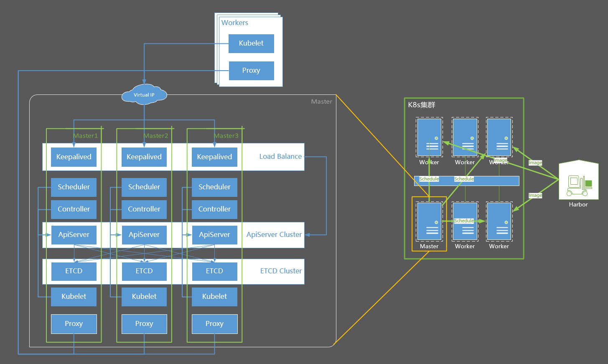Click the ApiServer Cluster label
Viewport: 608px width, 364px height.
274,234
